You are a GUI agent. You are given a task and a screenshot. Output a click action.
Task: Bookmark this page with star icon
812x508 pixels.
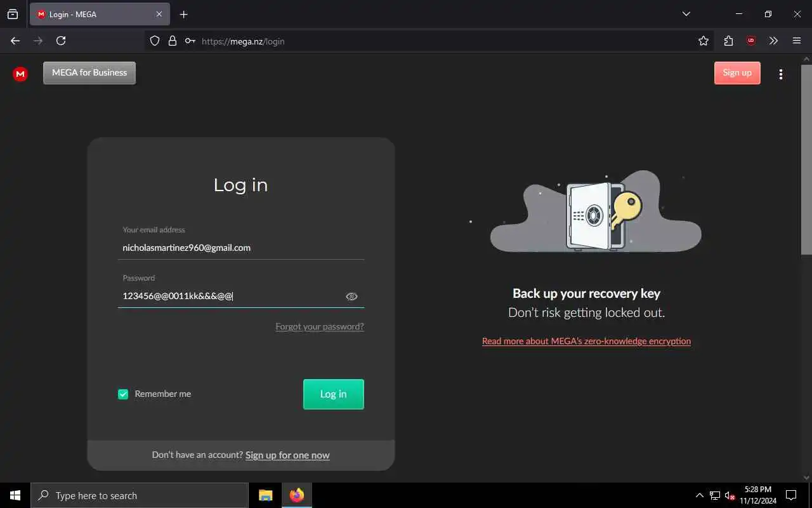tap(704, 41)
